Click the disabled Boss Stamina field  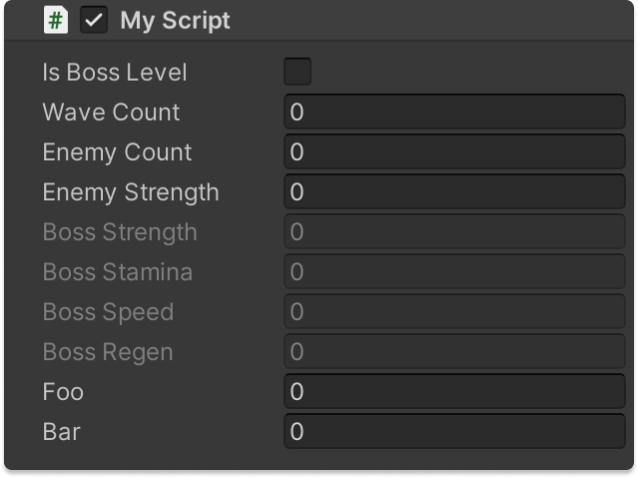tap(454, 272)
